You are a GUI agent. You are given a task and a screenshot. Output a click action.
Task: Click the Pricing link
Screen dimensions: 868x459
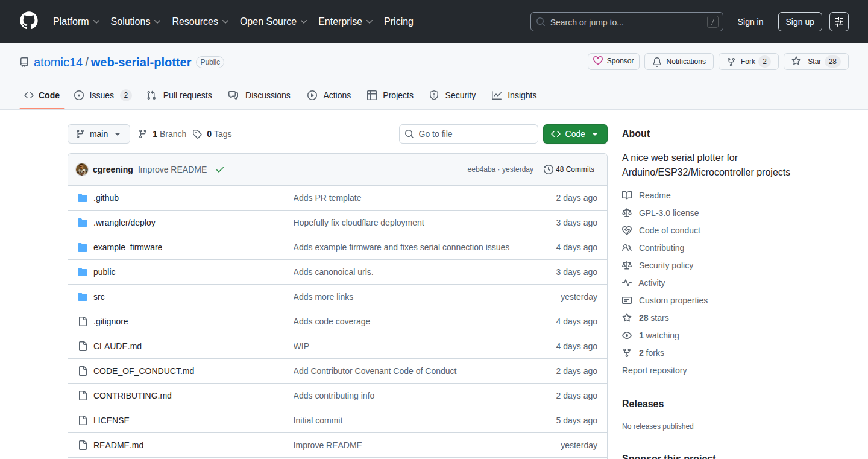pyautogui.click(x=398, y=21)
